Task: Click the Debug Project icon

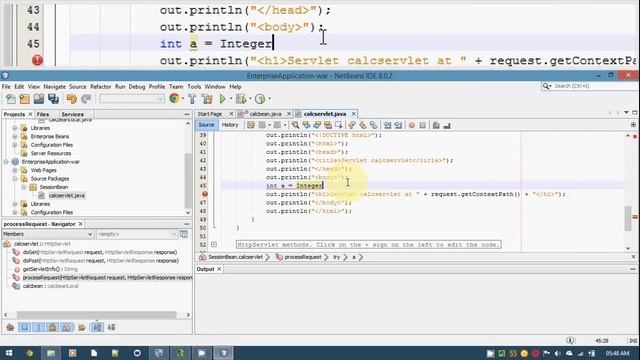Action: [x=241, y=99]
